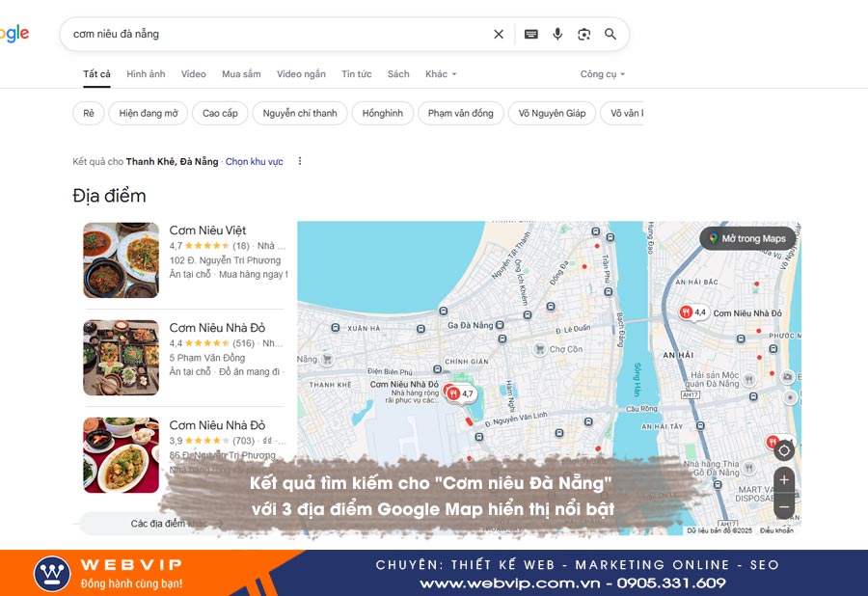Open the Sách tab
Viewport: 868px width, 596px height.
398,74
